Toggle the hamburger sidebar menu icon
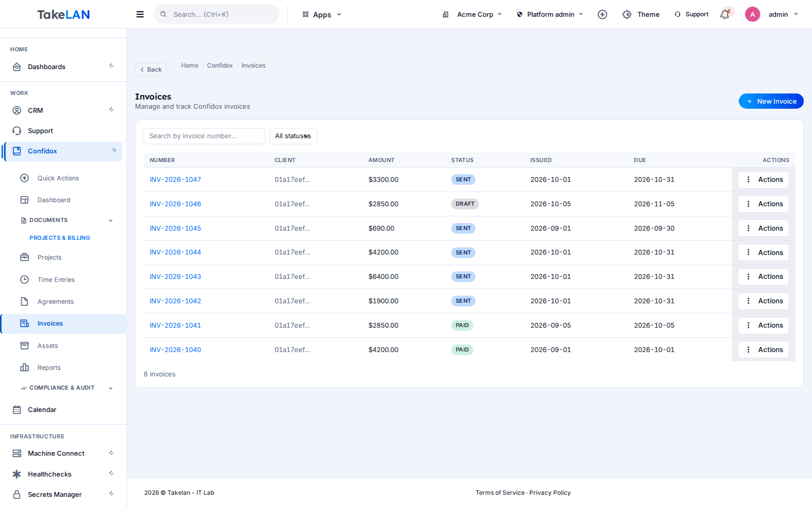This screenshot has height=508, width=812. [x=140, y=14]
